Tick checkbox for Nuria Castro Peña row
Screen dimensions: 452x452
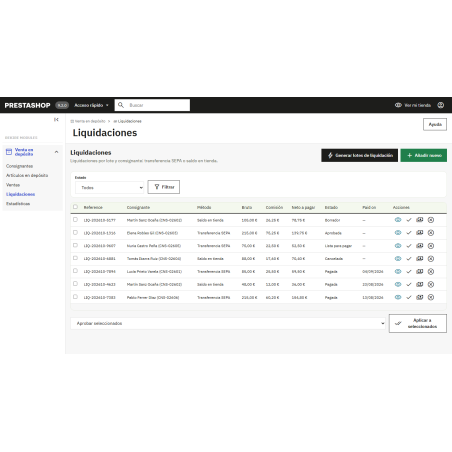tap(75, 245)
